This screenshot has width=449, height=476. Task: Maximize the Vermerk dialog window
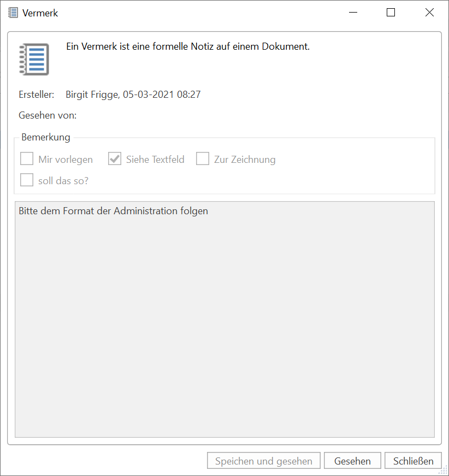[x=391, y=13]
